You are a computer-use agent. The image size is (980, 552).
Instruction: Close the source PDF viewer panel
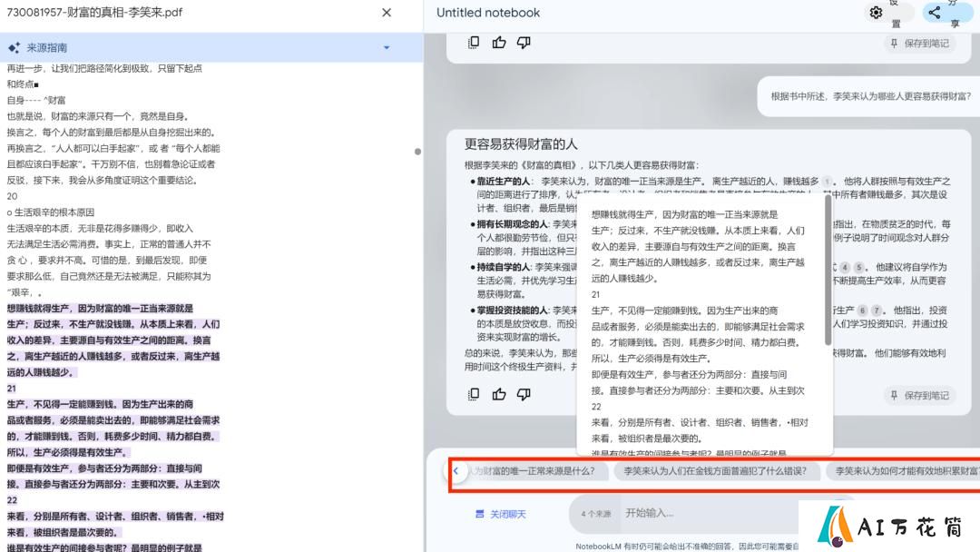[387, 13]
